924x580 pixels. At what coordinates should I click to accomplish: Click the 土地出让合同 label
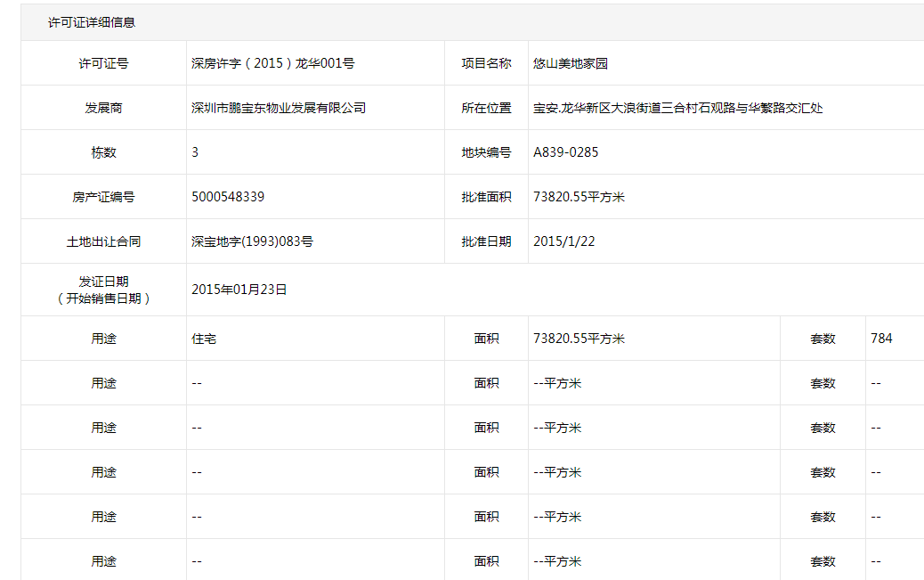tap(104, 241)
